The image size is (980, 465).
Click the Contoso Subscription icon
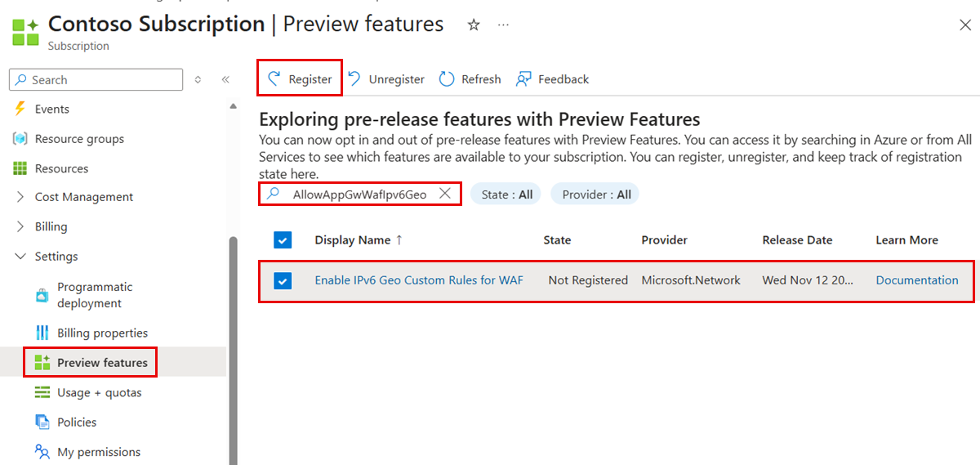click(x=25, y=31)
